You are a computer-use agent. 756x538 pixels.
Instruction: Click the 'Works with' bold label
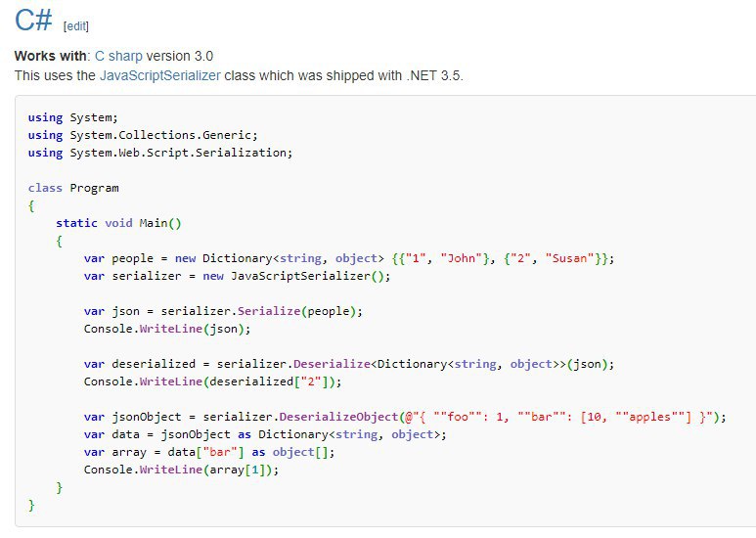click(x=50, y=56)
